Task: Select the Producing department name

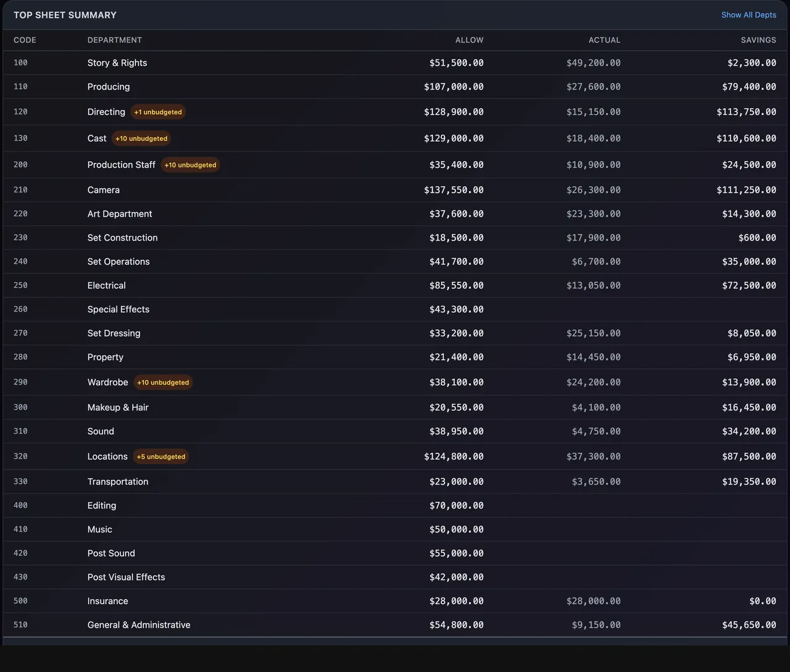Action: [109, 87]
